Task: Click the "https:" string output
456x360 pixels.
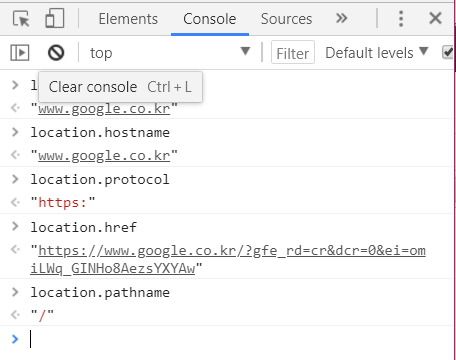Action: [x=63, y=202]
